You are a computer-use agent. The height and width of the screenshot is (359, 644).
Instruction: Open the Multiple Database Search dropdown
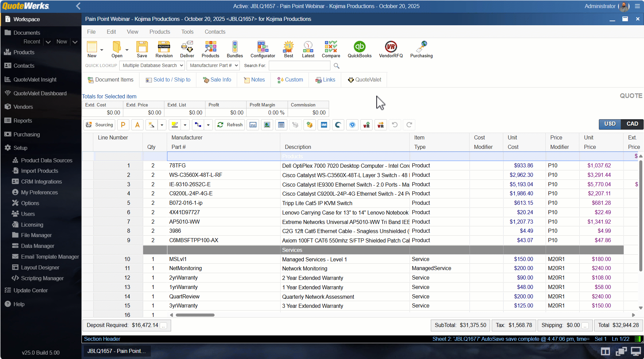pyautogui.click(x=152, y=65)
